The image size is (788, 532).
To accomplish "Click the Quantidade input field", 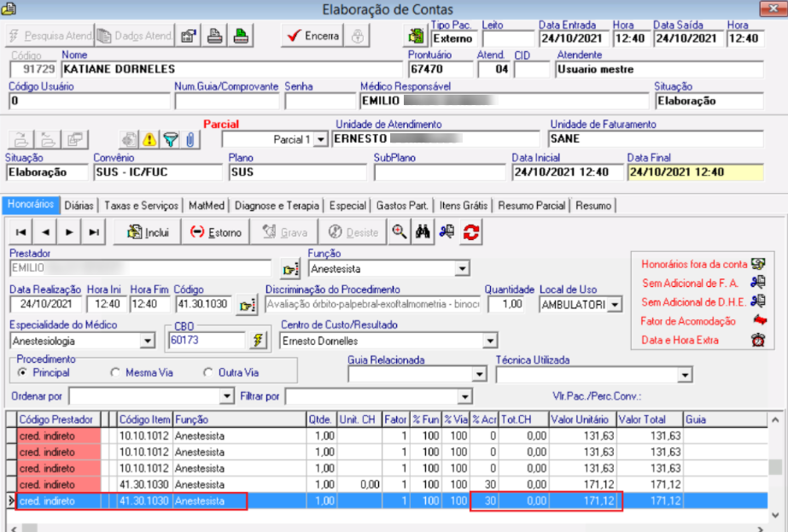I will click(505, 304).
